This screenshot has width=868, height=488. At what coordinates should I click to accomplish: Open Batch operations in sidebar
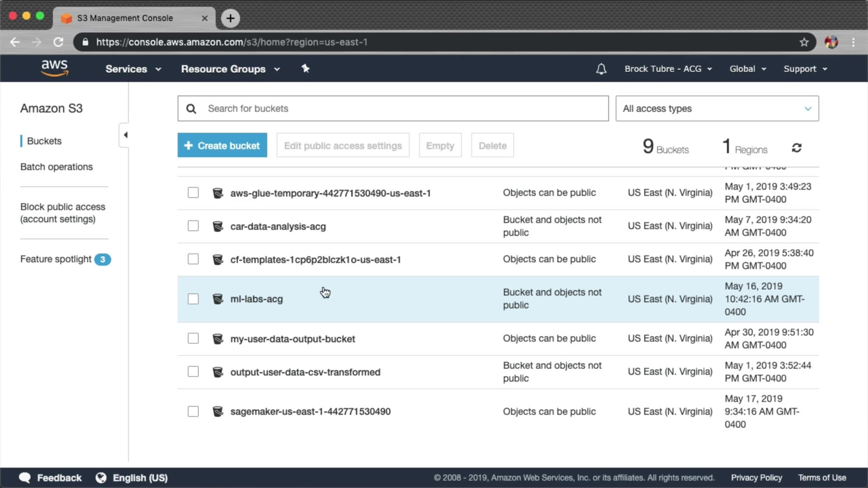(x=57, y=167)
